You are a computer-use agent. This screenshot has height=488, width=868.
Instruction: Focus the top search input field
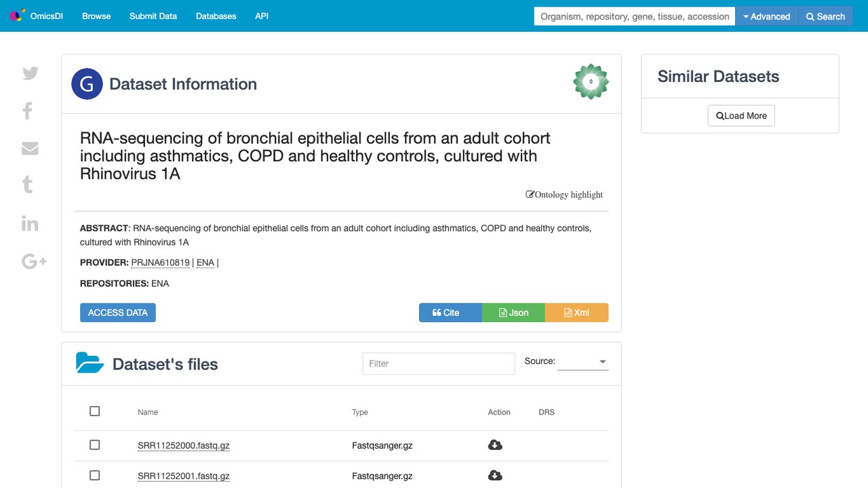pos(635,16)
